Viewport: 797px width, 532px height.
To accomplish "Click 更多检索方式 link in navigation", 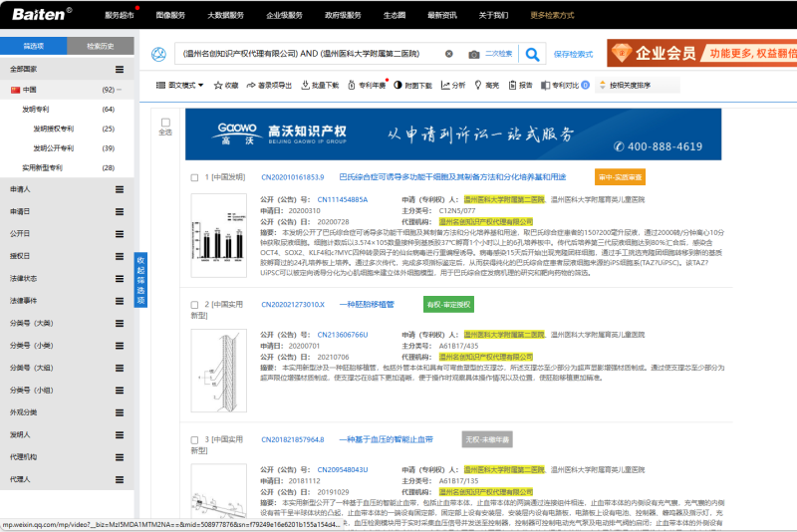I will click(552, 15).
